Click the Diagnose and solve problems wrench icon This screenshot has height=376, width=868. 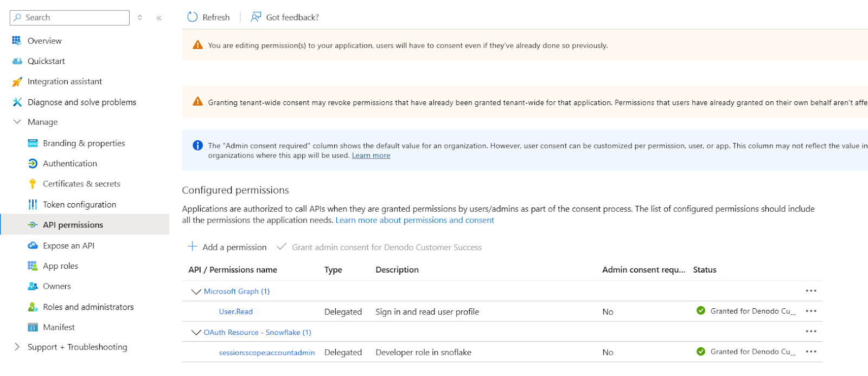pyautogui.click(x=17, y=102)
